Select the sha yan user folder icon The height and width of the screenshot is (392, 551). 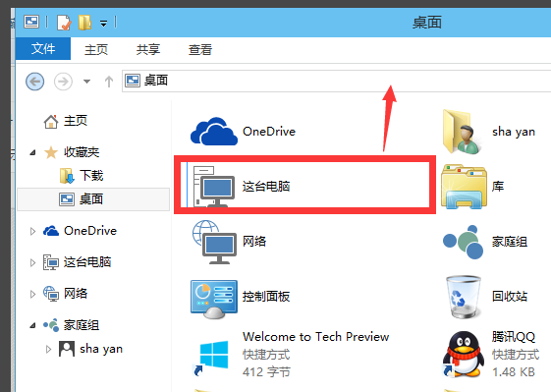(462, 132)
